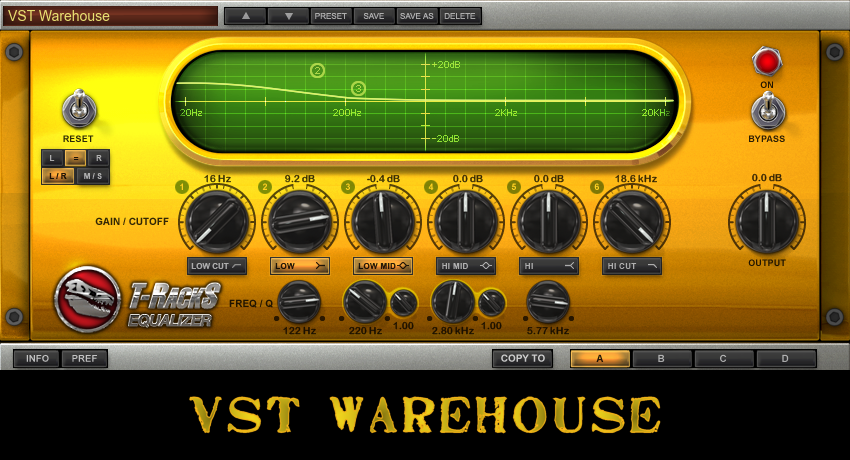Viewport: 850px width, 460px height.
Task: Select previous preset with up arrow
Action: [x=246, y=16]
